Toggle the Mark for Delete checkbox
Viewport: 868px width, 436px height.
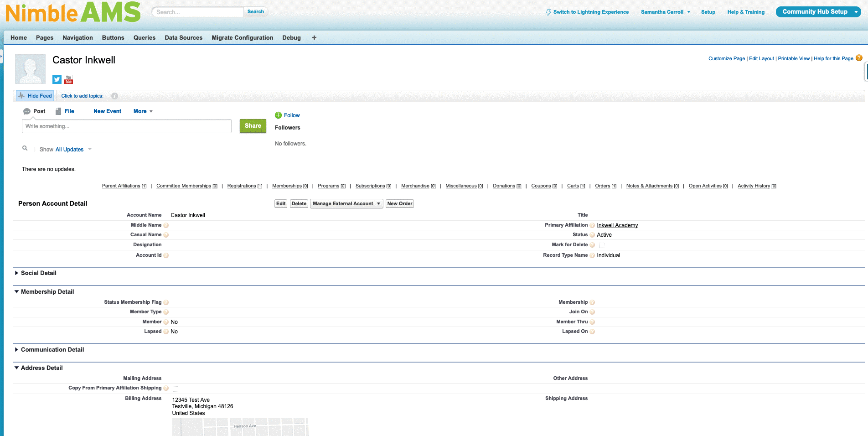602,245
